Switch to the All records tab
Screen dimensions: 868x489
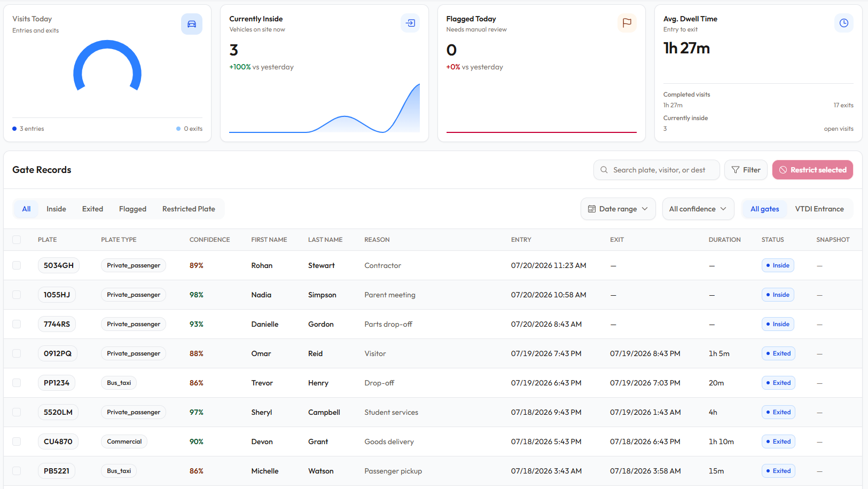(x=26, y=209)
